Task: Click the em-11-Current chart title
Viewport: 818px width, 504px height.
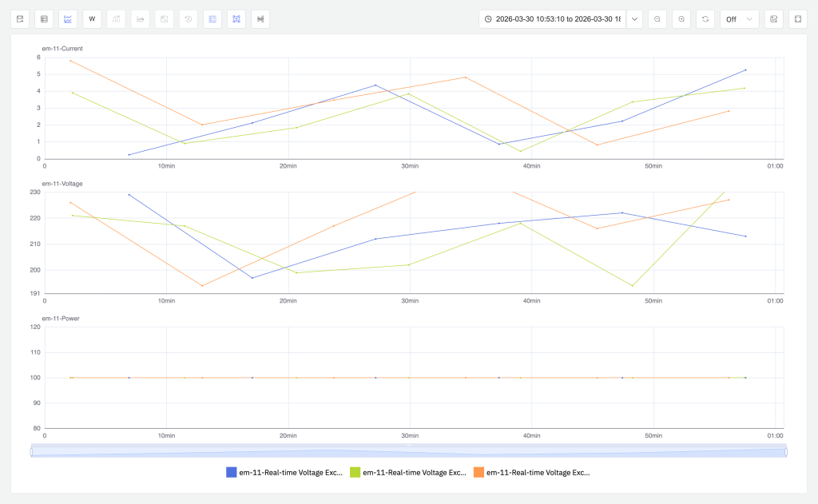Action: (x=62, y=49)
